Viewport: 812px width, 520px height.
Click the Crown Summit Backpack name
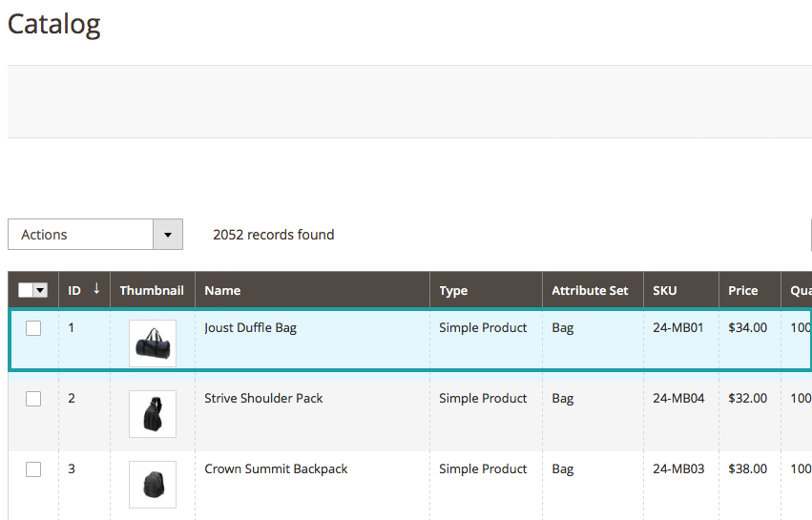276,469
